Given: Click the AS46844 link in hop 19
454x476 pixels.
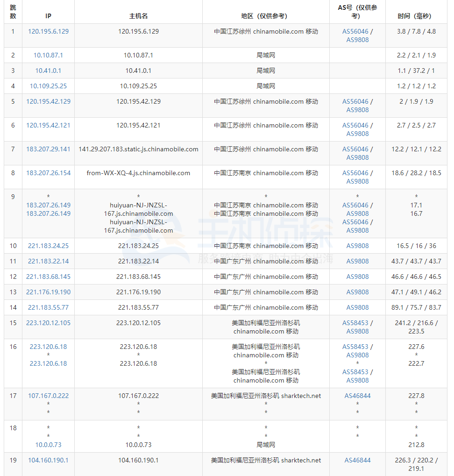Looking at the screenshot, I should point(357,460).
